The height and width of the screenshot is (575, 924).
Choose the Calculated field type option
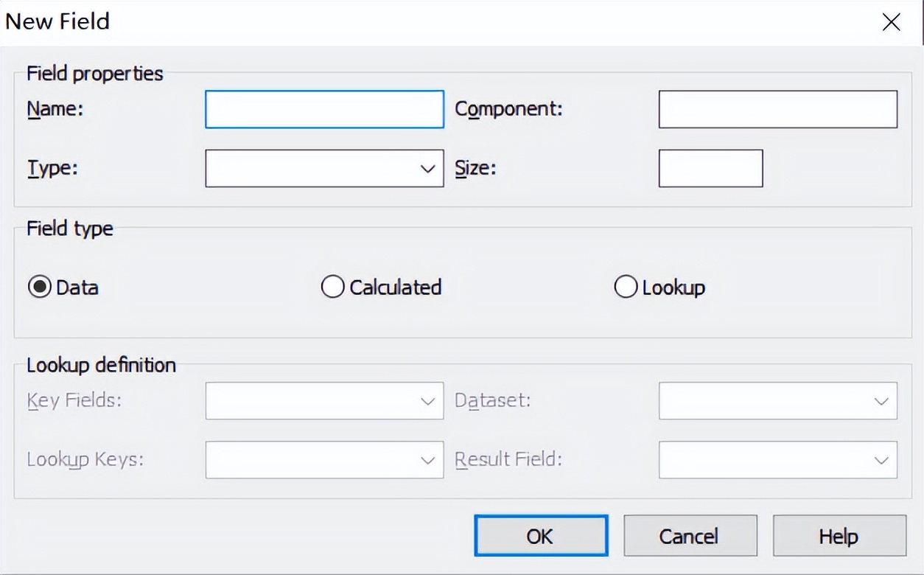pos(333,287)
